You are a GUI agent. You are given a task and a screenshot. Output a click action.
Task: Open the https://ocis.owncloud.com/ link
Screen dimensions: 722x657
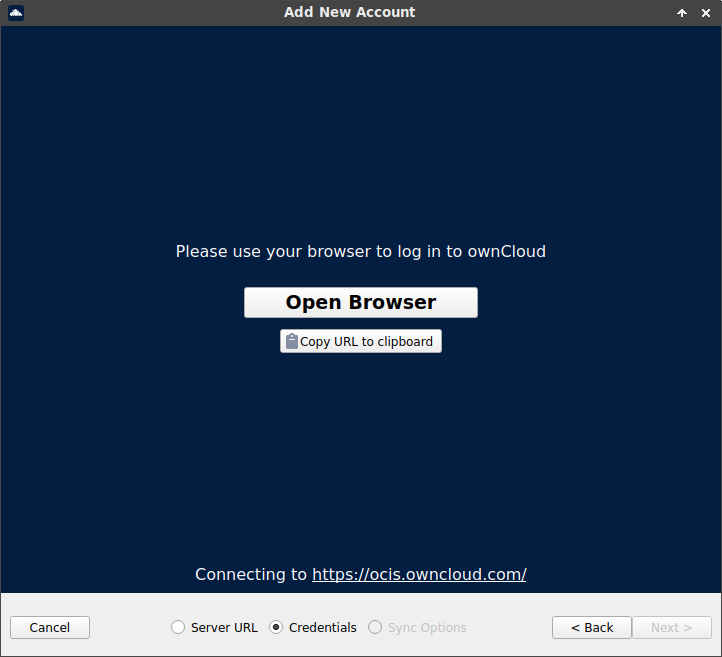(419, 574)
